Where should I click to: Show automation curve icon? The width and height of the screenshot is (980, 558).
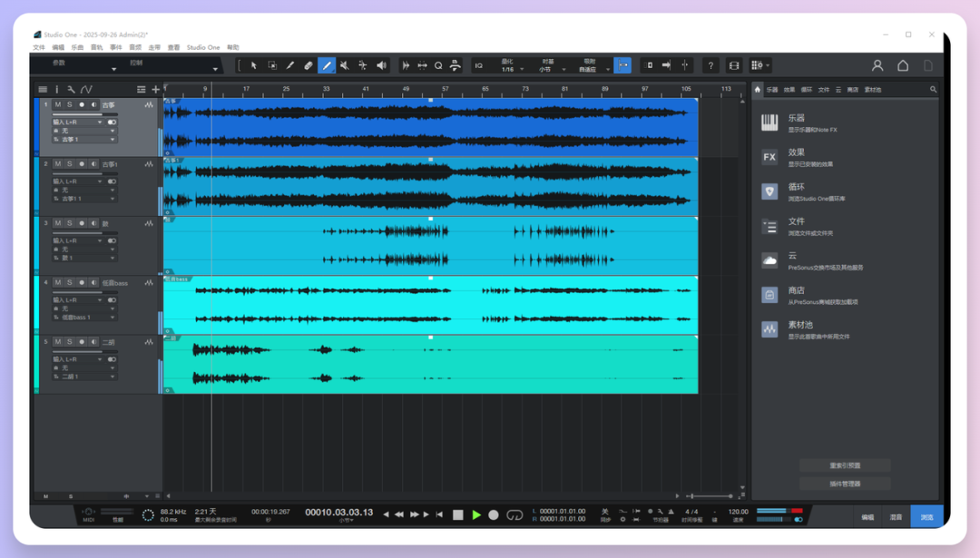86,89
